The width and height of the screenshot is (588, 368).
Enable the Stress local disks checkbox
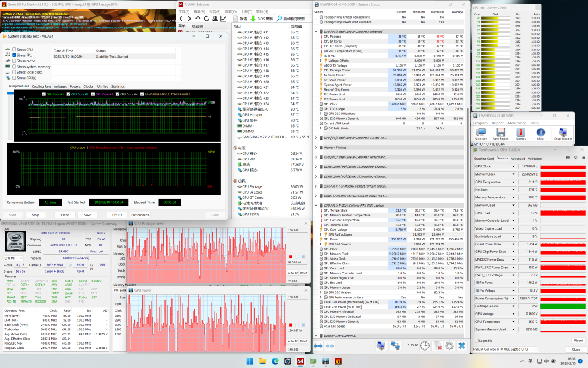[14, 72]
